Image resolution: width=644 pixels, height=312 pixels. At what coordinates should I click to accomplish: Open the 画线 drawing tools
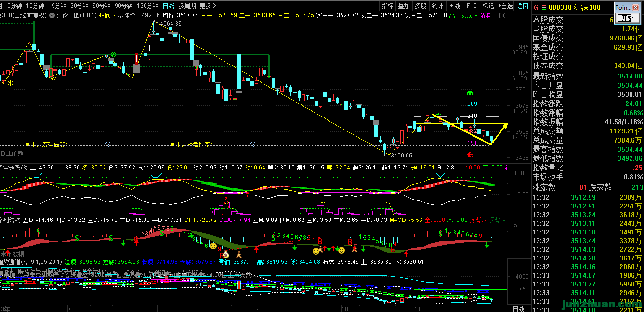pyautogui.click(x=454, y=6)
